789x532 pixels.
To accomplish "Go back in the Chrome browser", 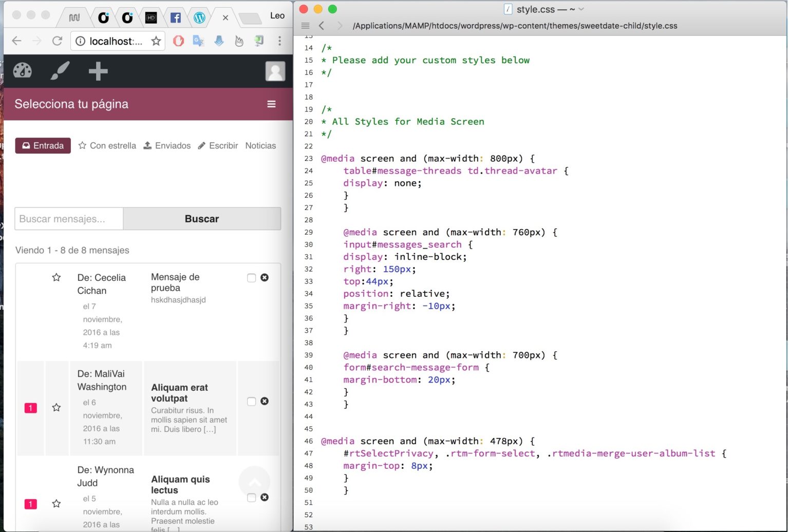I will click(16, 41).
